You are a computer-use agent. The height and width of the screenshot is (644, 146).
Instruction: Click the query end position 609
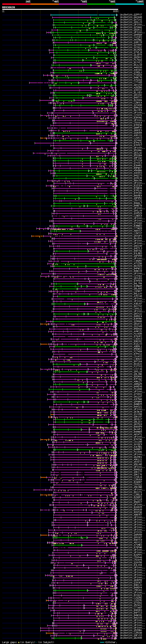tap(115, 11)
